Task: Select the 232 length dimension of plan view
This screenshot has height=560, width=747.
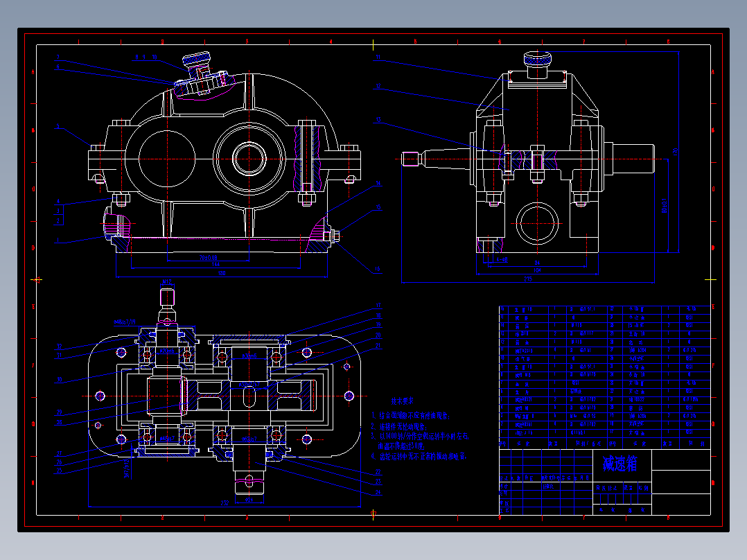Action: click(x=225, y=502)
